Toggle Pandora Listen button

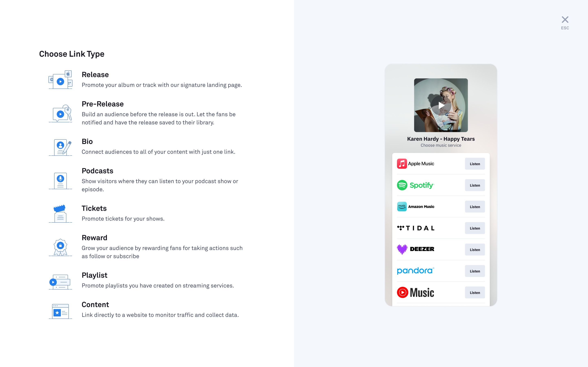click(474, 271)
